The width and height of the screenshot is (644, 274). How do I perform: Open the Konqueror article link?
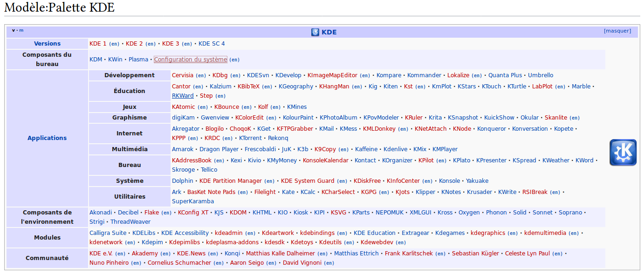491,129
